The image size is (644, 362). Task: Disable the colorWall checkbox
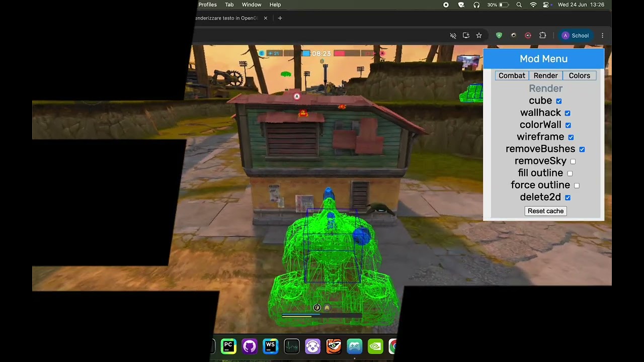568,125
